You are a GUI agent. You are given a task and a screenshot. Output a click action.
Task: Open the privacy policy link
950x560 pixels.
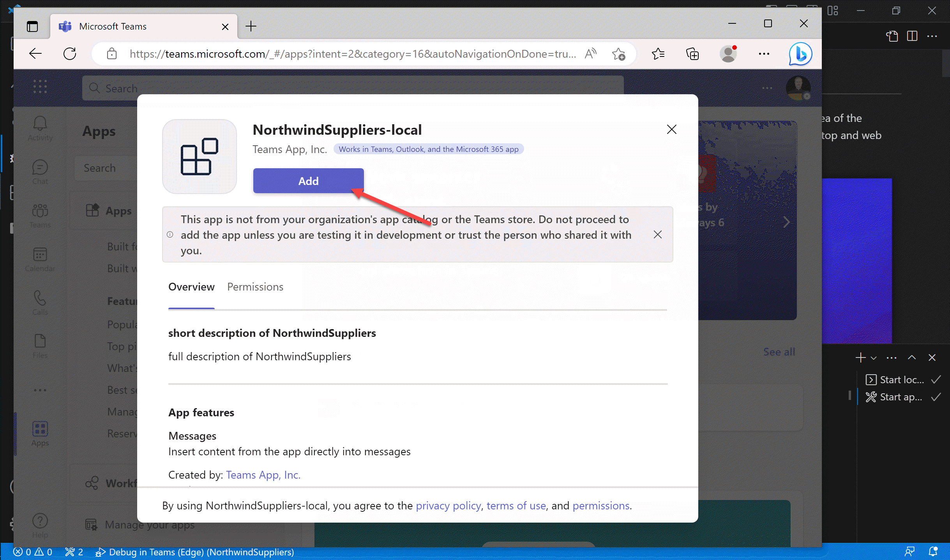pos(448,505)
